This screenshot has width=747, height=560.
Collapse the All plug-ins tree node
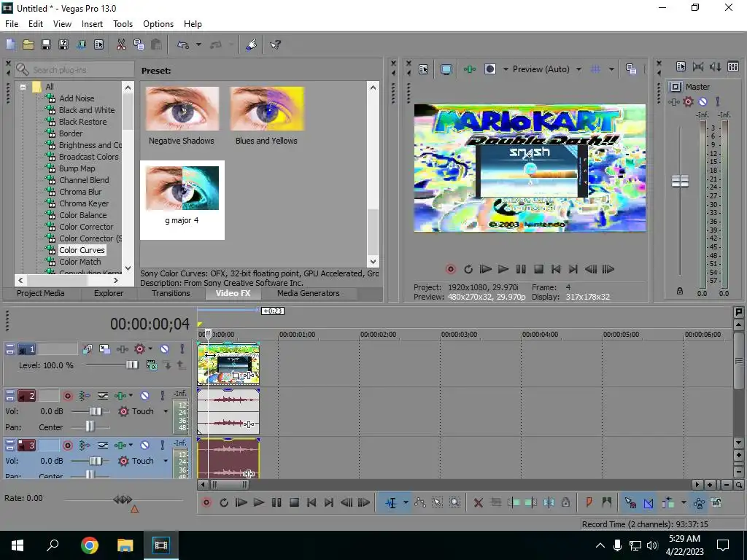[23, 87]
